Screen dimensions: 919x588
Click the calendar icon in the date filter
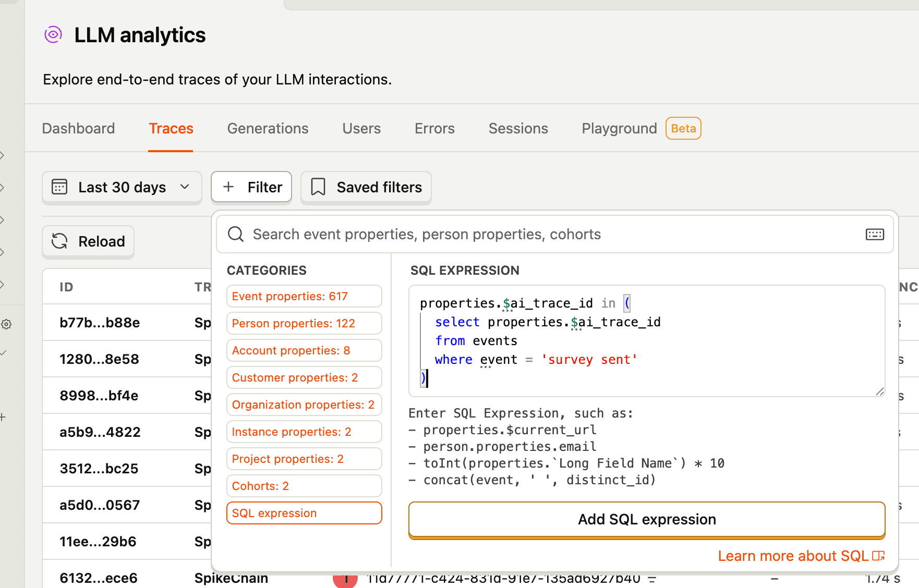pyautogui.click(x=60, y=187)
